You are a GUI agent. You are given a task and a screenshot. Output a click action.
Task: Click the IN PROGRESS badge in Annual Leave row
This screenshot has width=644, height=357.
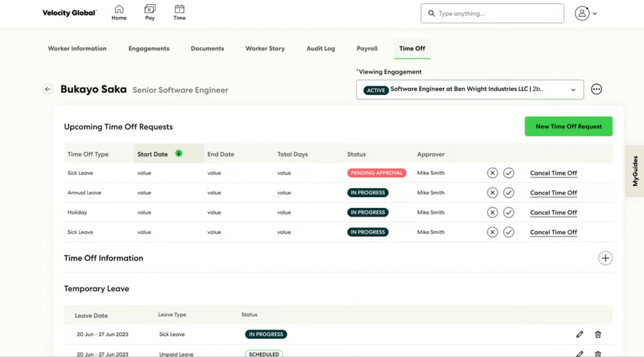pos(368,193)
